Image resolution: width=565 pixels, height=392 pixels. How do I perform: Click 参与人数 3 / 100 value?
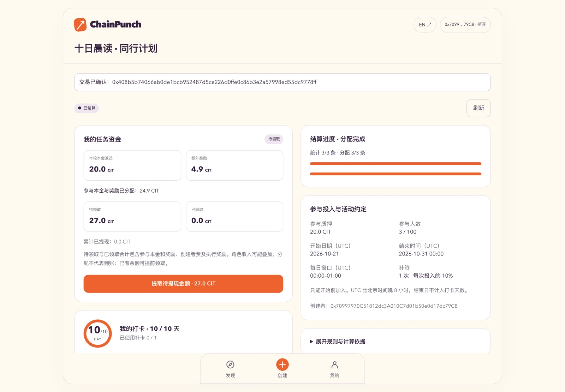[408, 232]
